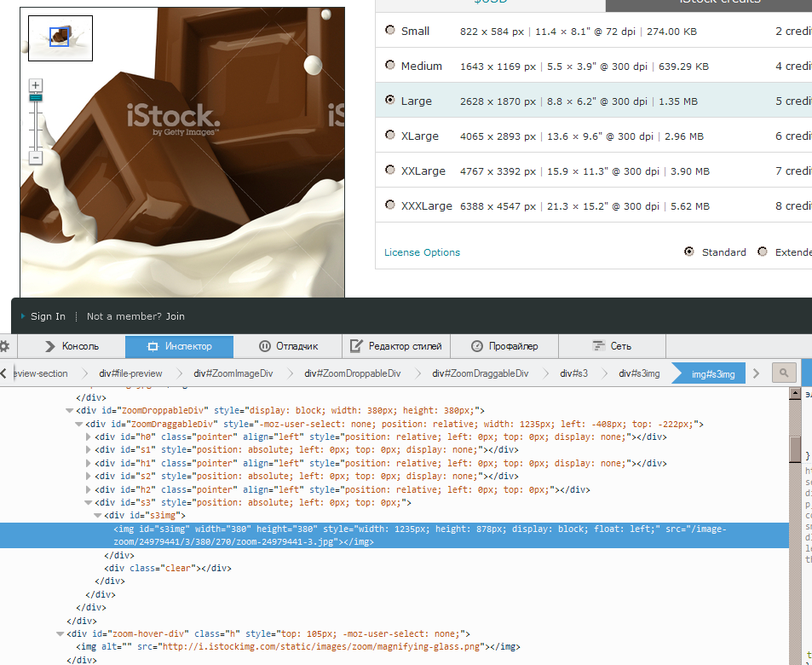This screenshot has width=812, height=665.
Task: Click the zoomed chocolate preview image
Action: tap(182, 153)
